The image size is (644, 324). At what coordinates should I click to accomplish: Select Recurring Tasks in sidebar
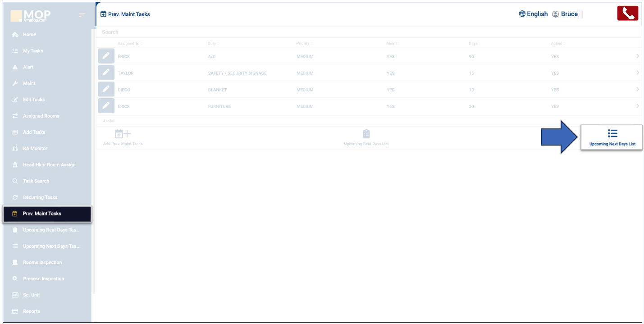pyautogui.click(x=40, y=197)
